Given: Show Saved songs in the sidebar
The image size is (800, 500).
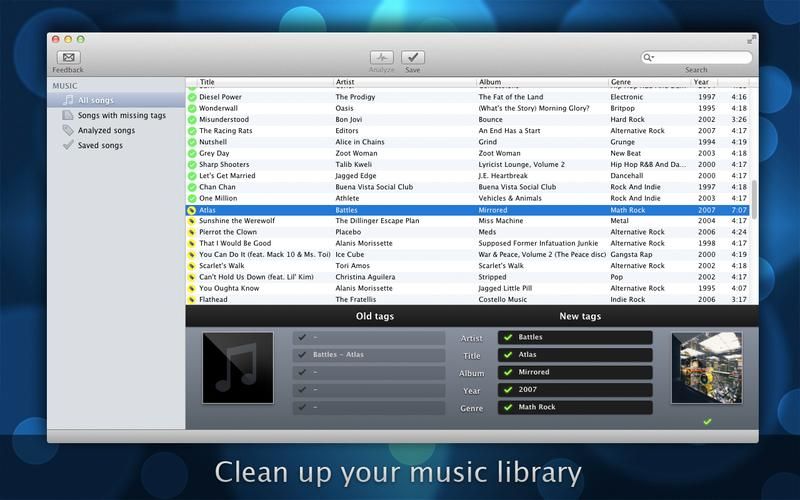Looking at the screenshot, I should pyautogui.click(x=100, y=145).
